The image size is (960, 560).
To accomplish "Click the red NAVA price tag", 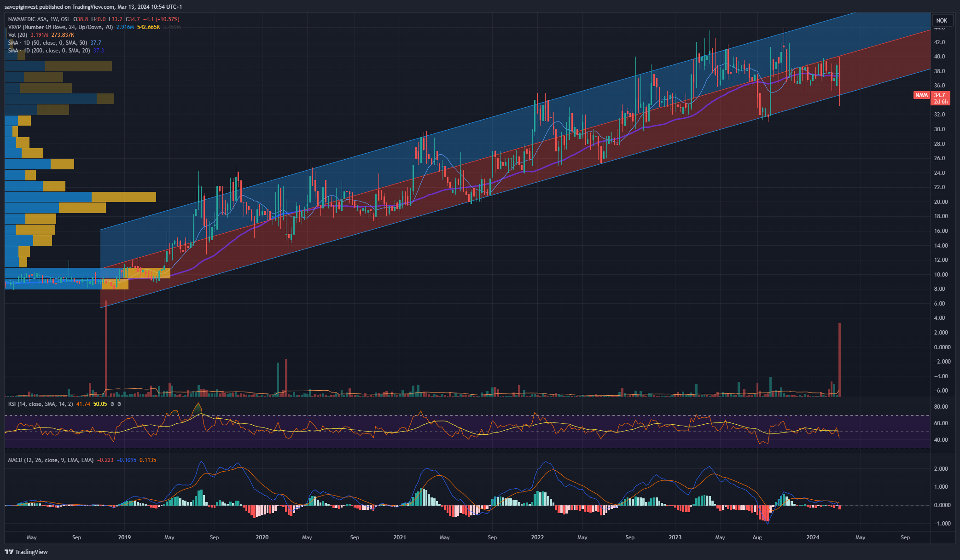I will [x=921, y=95].
